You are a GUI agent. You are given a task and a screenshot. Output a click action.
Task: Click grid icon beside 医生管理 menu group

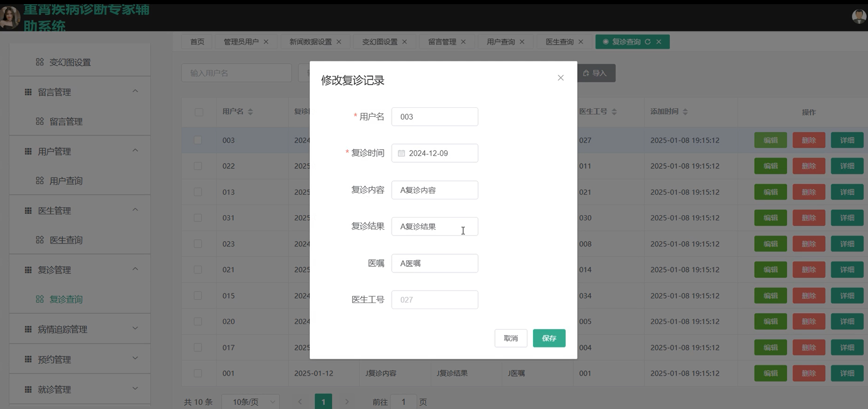(28, 211)
